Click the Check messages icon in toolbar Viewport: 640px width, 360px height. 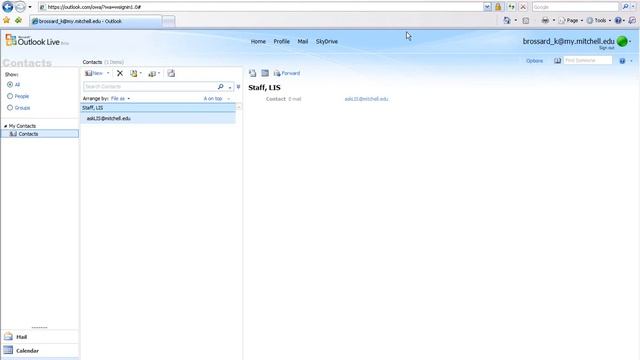pyautogui.click(x=171, y=73)
